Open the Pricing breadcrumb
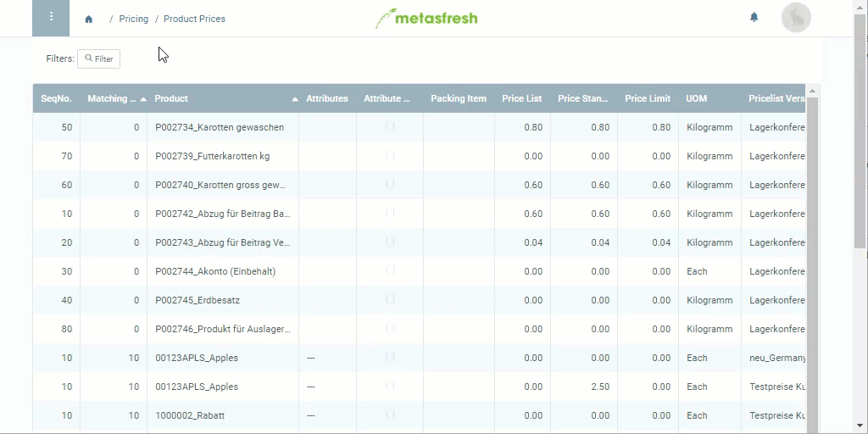This screenshot has width=868, height=434. [133, 19]
